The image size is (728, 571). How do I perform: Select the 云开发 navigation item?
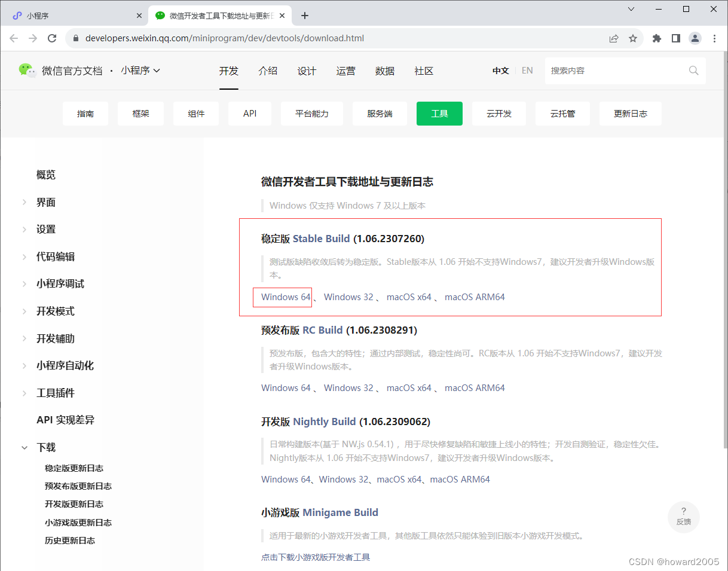coord(499,113)
